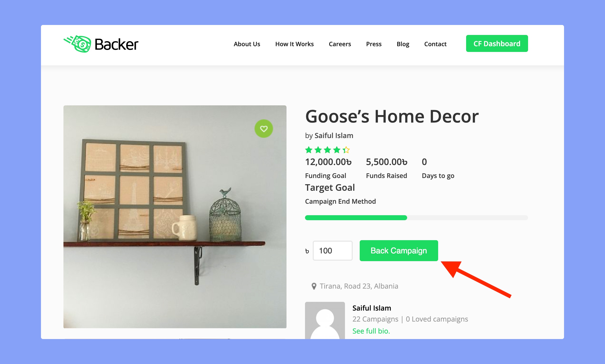Focus the pledge amount field showing 100

pos(332,251)
